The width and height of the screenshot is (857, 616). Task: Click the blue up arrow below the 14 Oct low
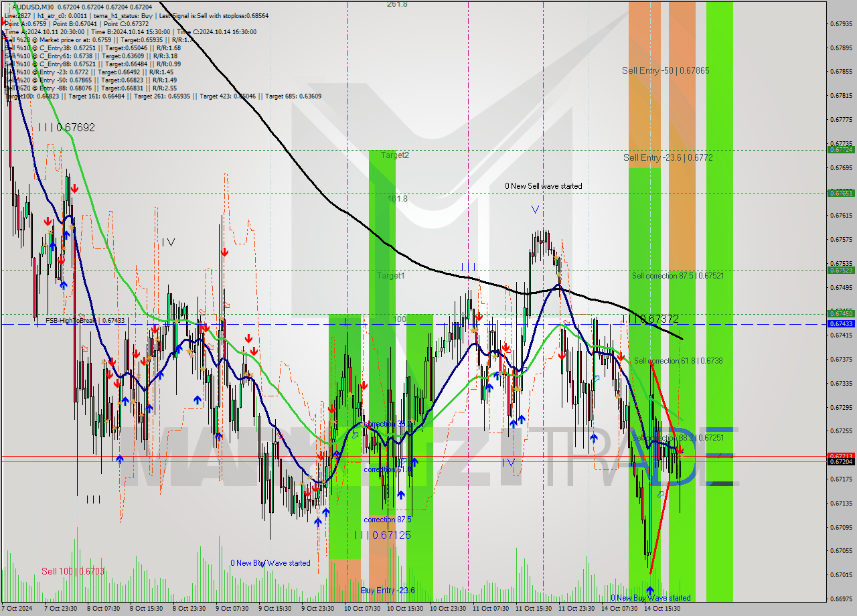pyautogui.click(x=649, y=591)
